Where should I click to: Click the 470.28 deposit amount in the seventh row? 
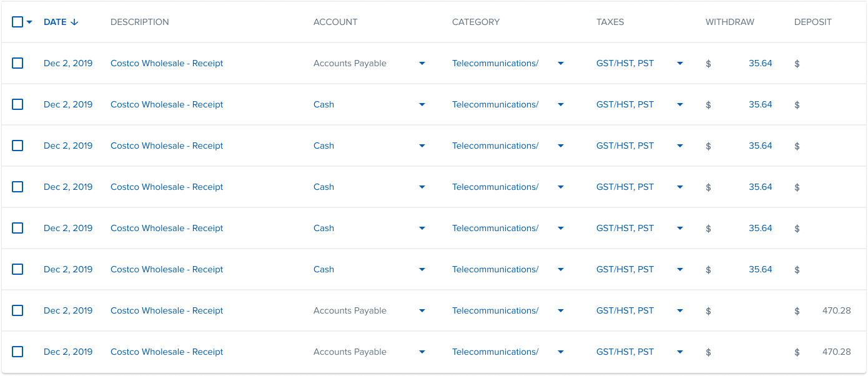point(836,310)
